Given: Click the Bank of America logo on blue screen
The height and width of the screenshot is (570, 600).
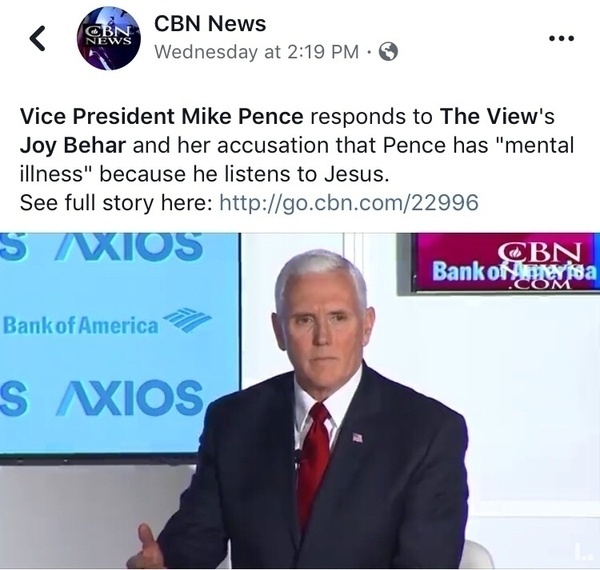Looking at the screenshot, I should tap(106, 324).
